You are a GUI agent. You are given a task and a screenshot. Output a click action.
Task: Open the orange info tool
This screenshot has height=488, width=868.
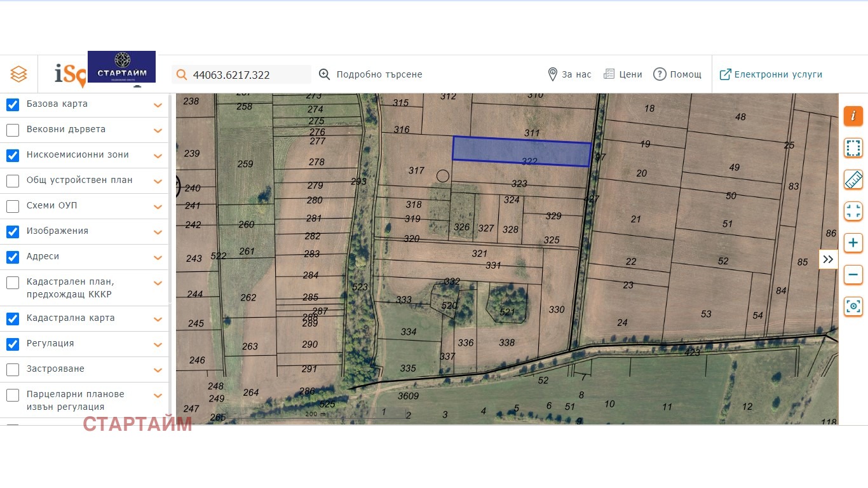[853, 116]
